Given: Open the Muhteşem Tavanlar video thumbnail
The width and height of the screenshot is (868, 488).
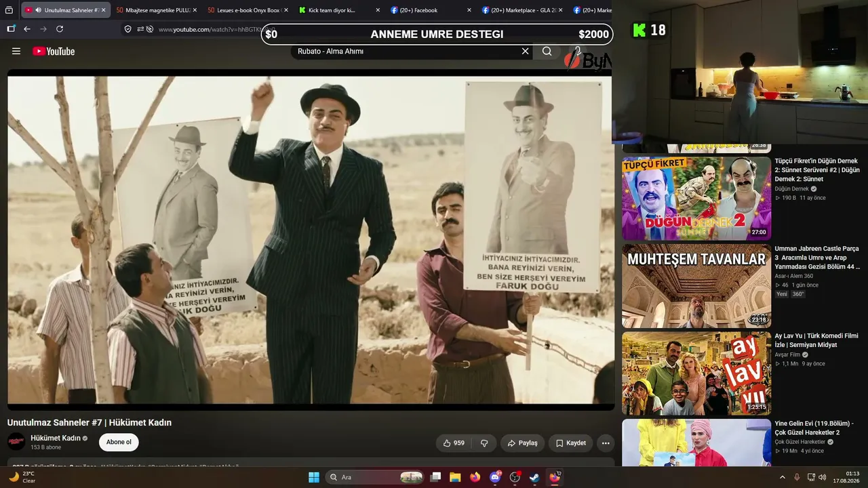Looking at the screenshot, I should click(696, 286).
